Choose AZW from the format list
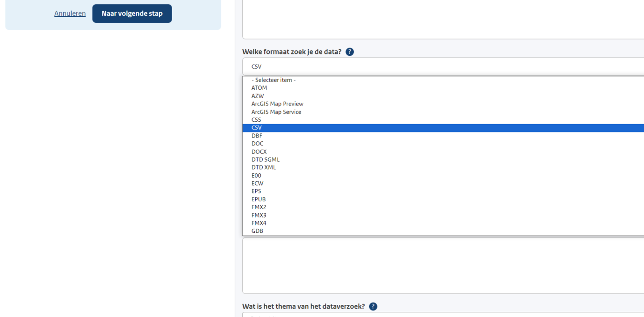The width and height of the screenshot is (644, 317). click(x=258, y=96)
